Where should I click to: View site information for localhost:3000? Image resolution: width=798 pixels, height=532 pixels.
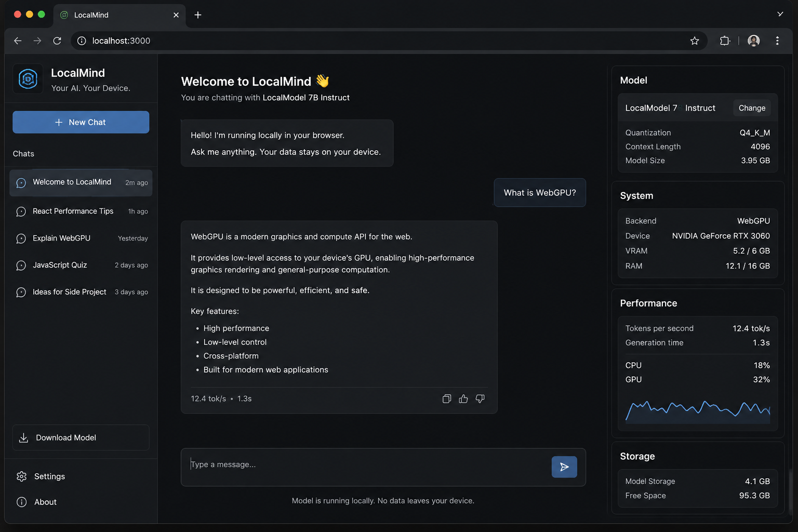pos(82,41)
